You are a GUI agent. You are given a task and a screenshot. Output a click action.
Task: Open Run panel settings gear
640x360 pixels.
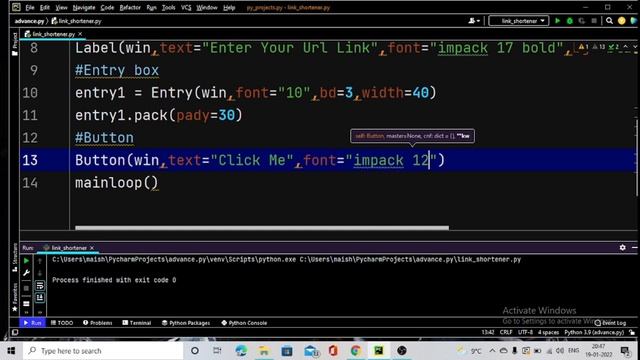(x=622, y=247)
